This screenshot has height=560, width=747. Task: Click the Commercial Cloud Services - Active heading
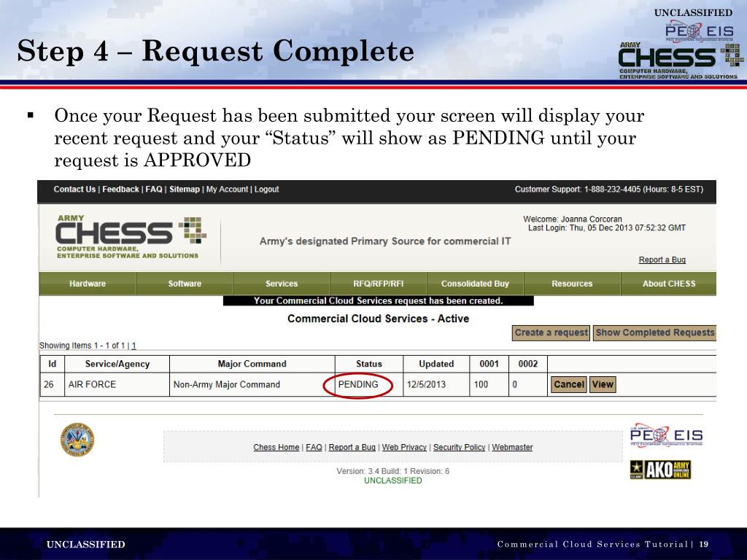coord(379,319)
